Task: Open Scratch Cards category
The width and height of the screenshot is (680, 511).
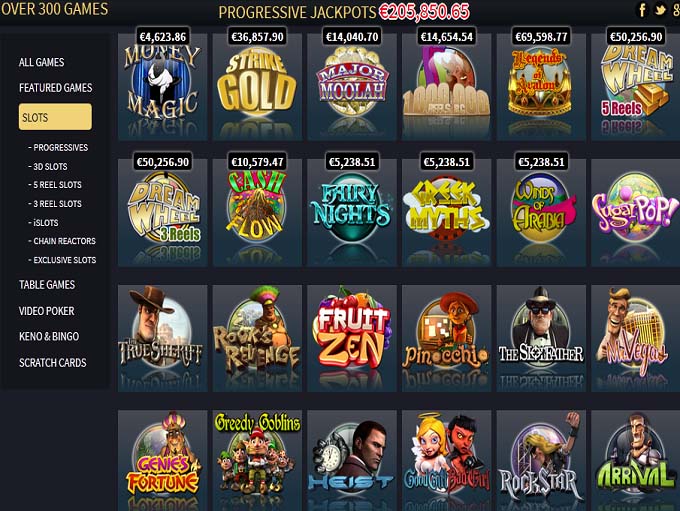Action: [52, 363]
